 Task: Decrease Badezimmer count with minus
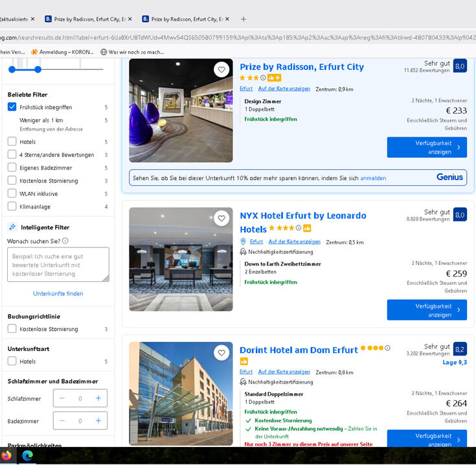point(62,421)
